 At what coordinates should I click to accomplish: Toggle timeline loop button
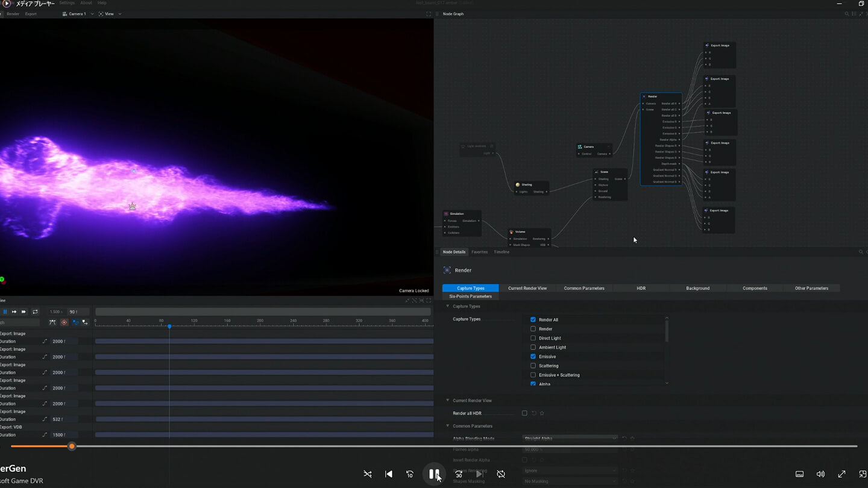pyautogui.click(x=35, y=311)
